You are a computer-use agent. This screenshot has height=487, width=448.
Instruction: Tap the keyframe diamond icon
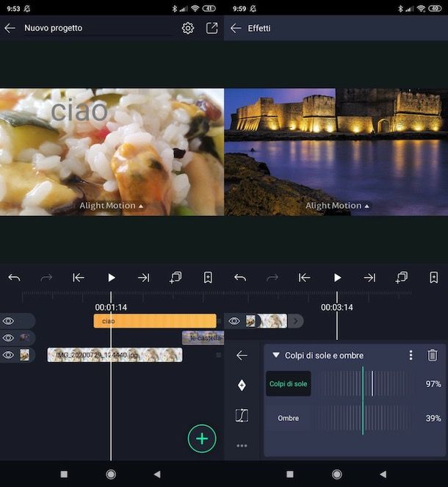[242, 385]
